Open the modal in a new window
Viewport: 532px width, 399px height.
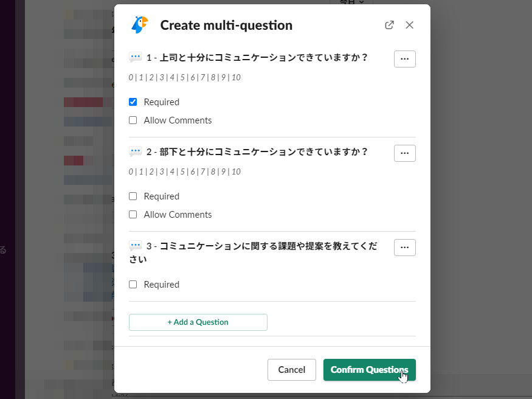click(389, 25)
